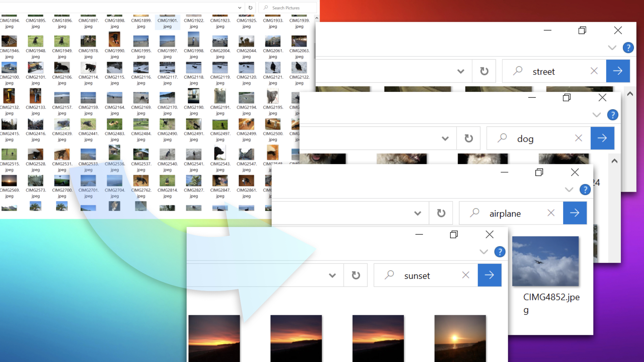Click the blue search arrow next to 'sunset'
This screenshot has width=644, height=362.
[x=489, y=275]
